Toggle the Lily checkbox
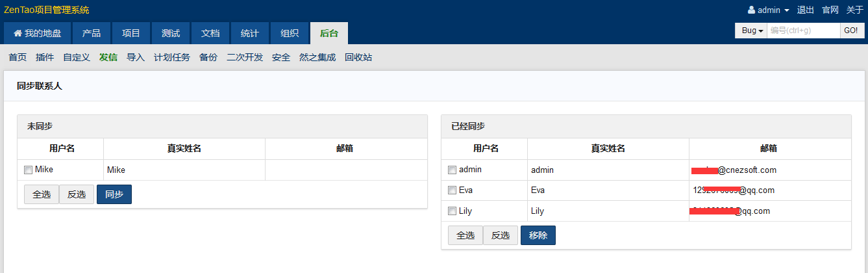This screenshot has width=868, height=273. (x=452, y=211)
